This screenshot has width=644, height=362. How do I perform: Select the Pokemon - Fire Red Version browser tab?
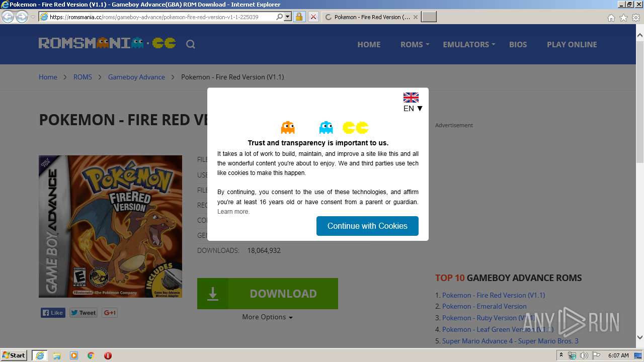(x=370, y=17)
